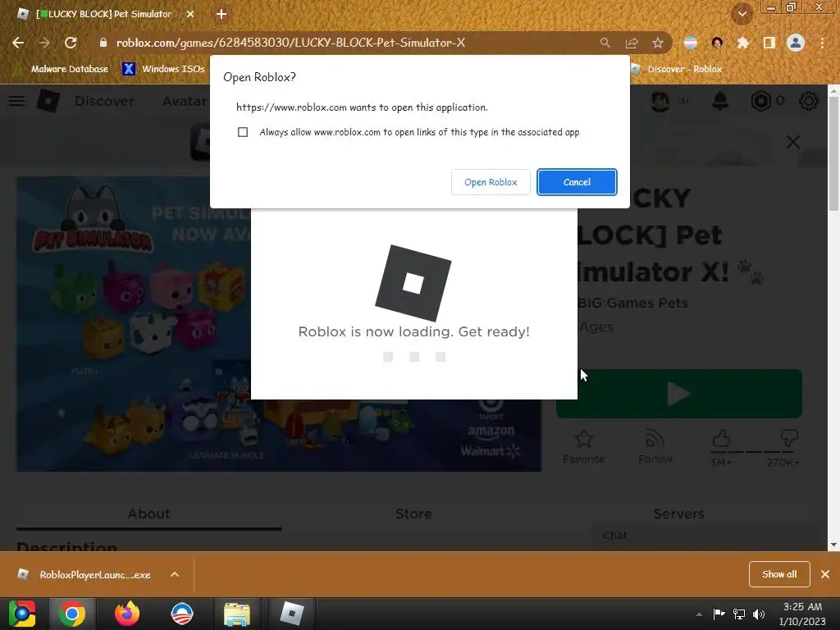Open network tray icon
This screenshot has height=630, width=840.
coord(739,614)
